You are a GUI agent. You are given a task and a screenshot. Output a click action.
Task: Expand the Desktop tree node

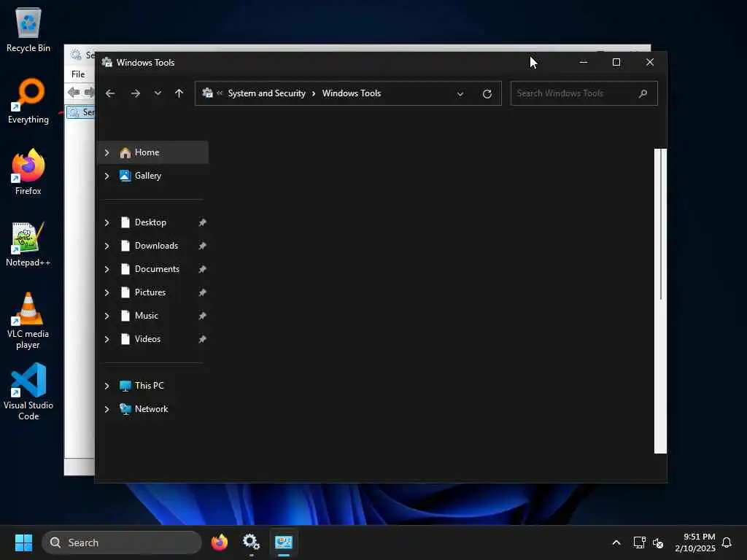click(x=107, y=222)
